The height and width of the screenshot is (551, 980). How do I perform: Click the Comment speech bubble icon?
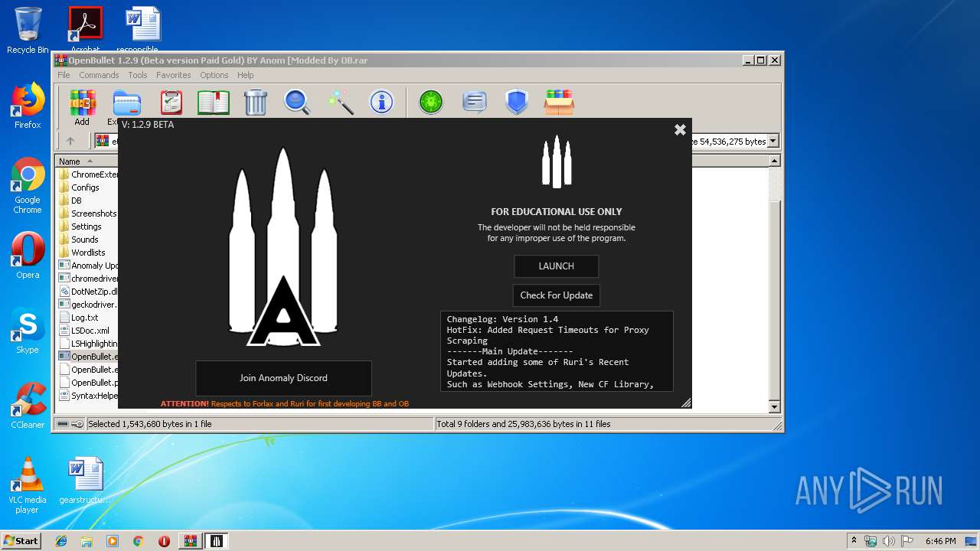point(475,102)
